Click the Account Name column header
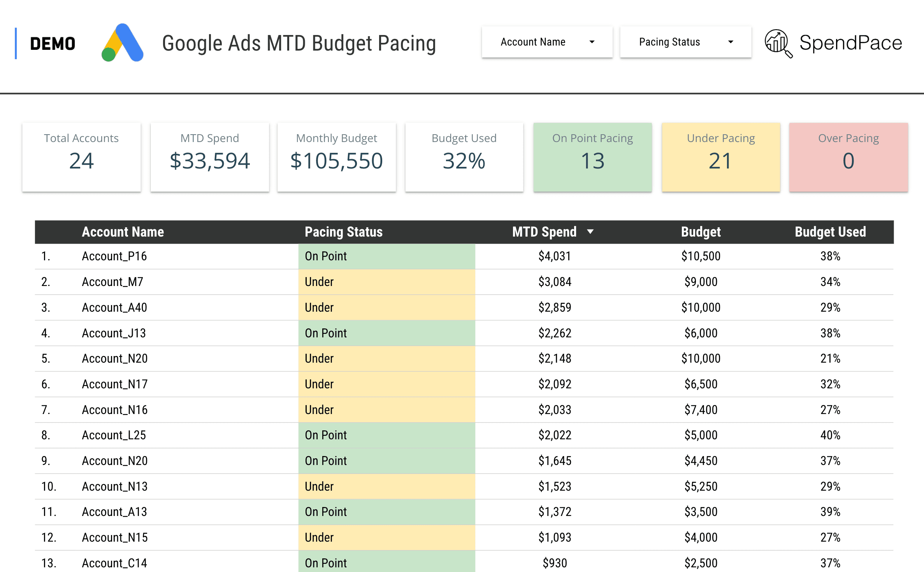 pyautogui.click(x=123, y=232)
